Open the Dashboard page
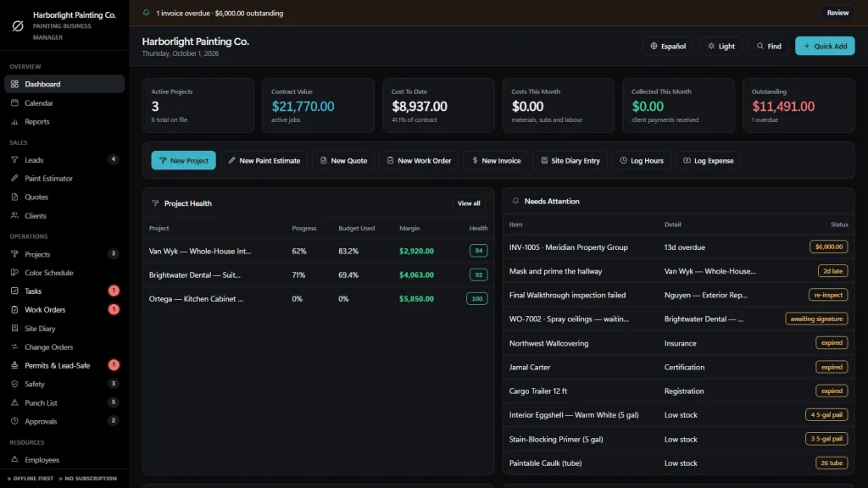The width and height of the screenshot is (868, 488). point(64,84)
